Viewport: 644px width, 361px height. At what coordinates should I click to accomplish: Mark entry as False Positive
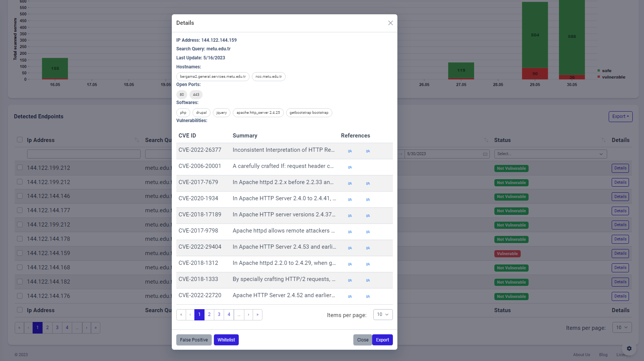click(194, 340)
